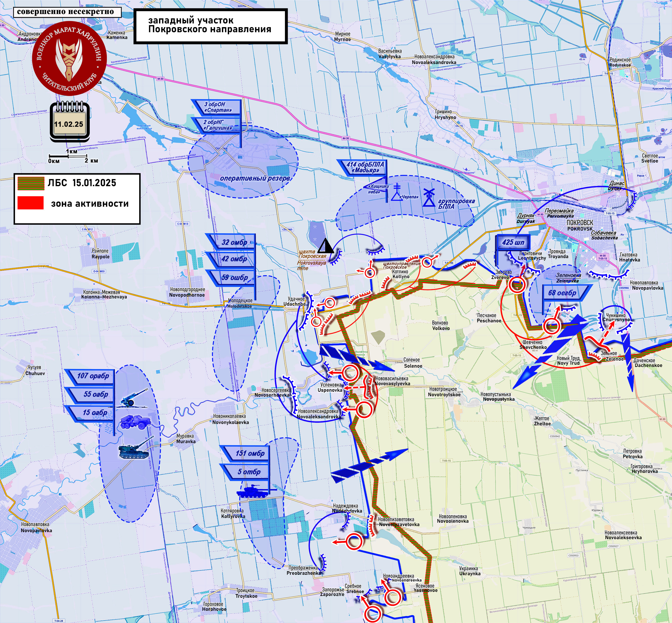Click the 425 шп unit flag
Image resolution: width=672 pixels, height=623 pixels.
[x=513, y=242]
